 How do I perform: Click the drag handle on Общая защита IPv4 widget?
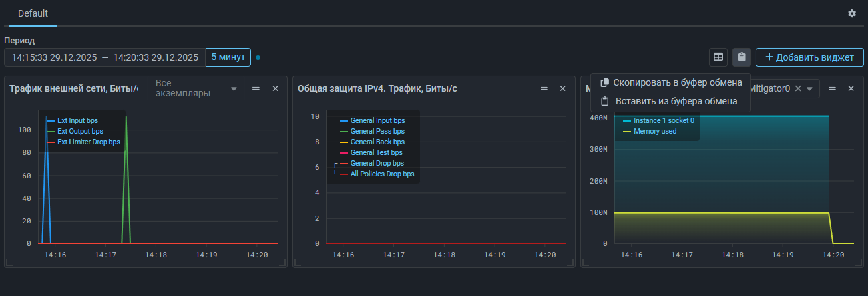[543, 88]
